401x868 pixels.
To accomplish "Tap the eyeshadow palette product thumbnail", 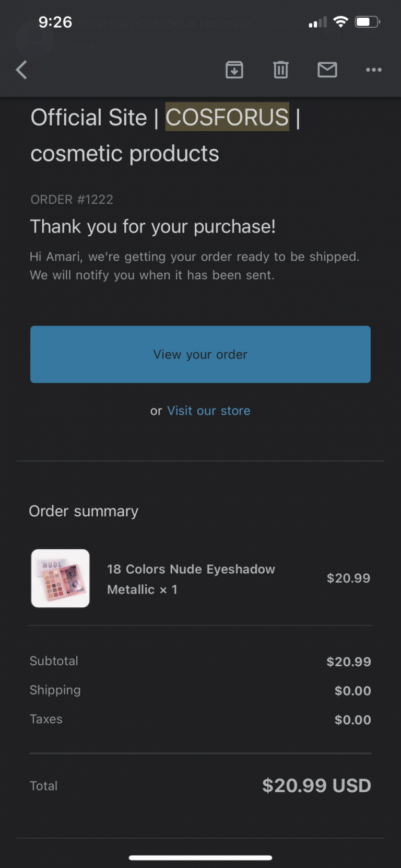I will tap(61, 578).
